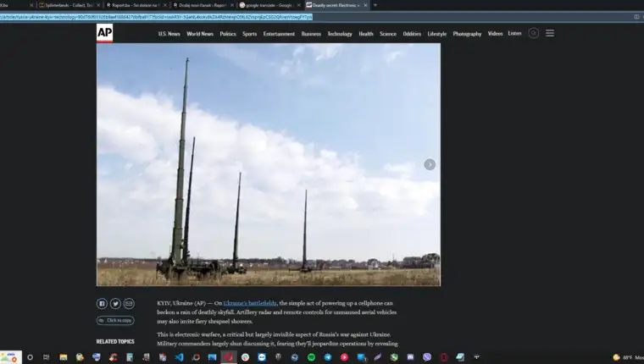This screenshot has width=644, height=364.
Task: Open the AP logo home link
Action: [104, 33]
